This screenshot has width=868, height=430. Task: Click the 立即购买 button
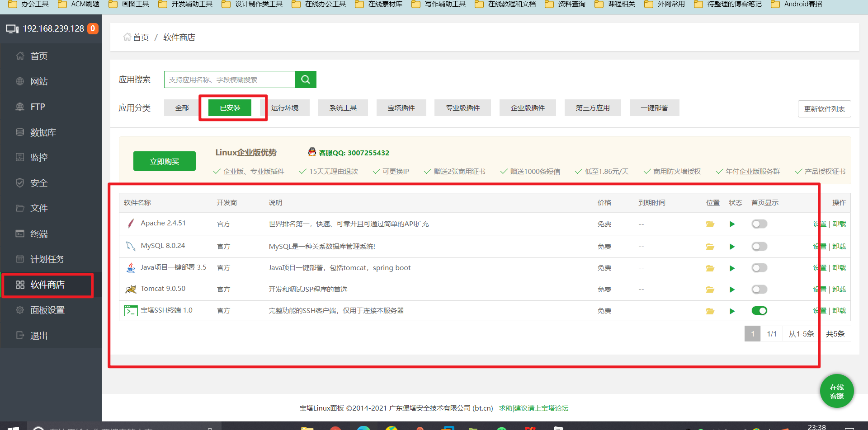(165, 161)
